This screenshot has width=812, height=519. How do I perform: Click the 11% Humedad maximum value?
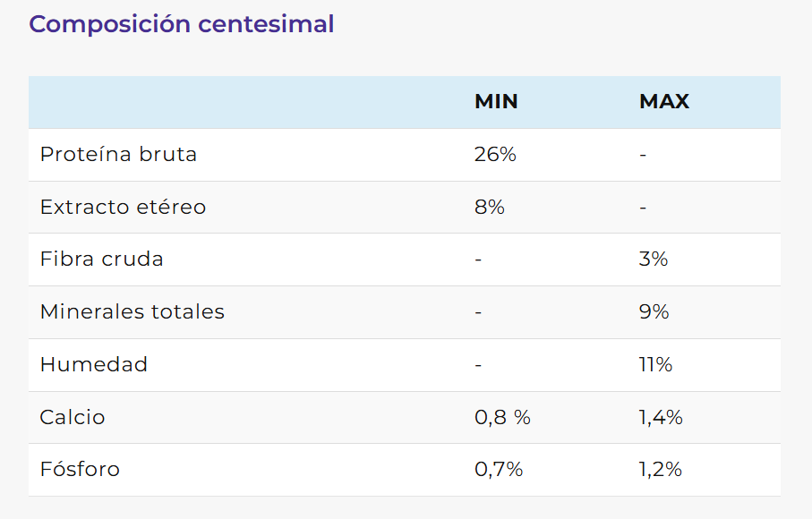click(655, 364)
